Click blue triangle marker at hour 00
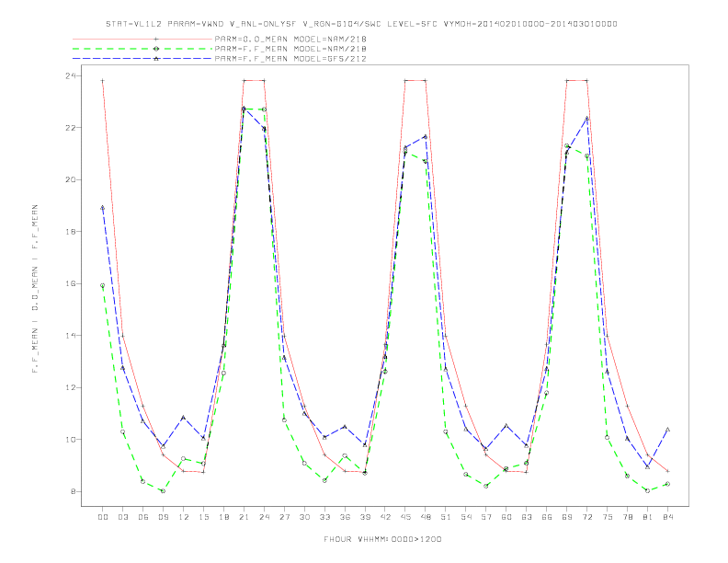Viewport: 728px width, 563px height. tap(103, 208)
